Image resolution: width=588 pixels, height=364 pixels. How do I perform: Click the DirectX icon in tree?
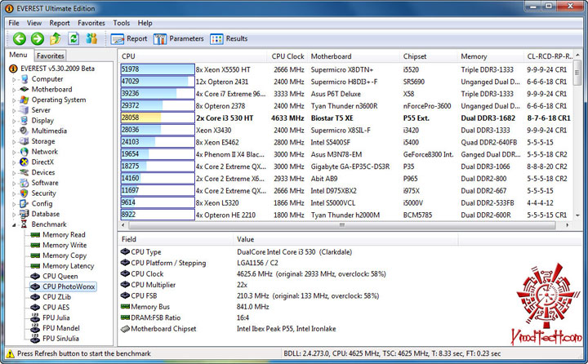[x=24, y=162]
